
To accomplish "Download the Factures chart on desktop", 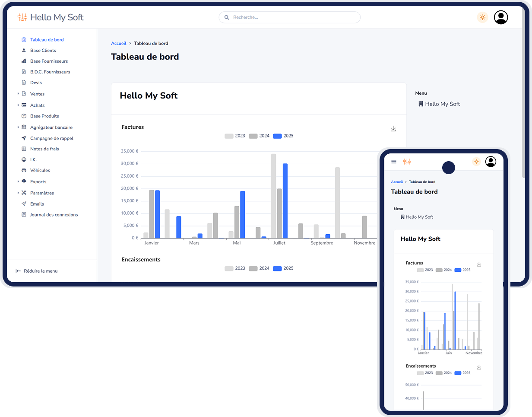I will 393,129.
